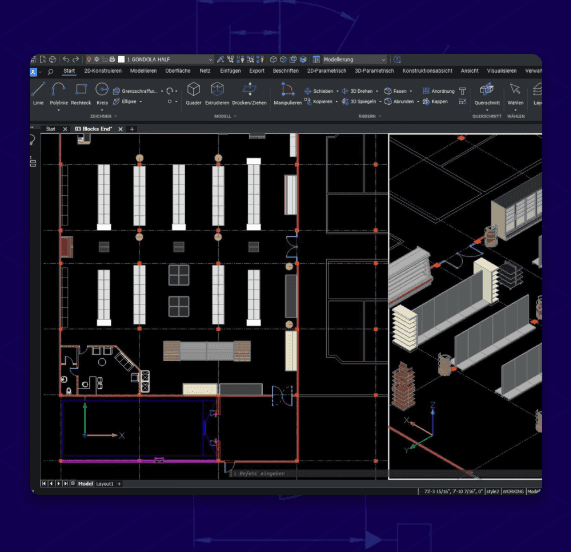
Task: Click the coordinates readout in status bar
Action: point(453,492)
